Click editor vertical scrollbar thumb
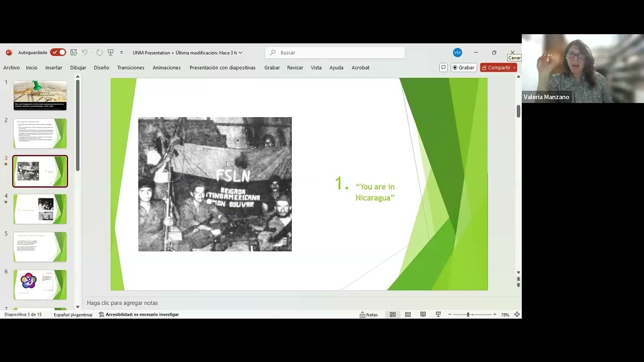 (x=518, y=112)
